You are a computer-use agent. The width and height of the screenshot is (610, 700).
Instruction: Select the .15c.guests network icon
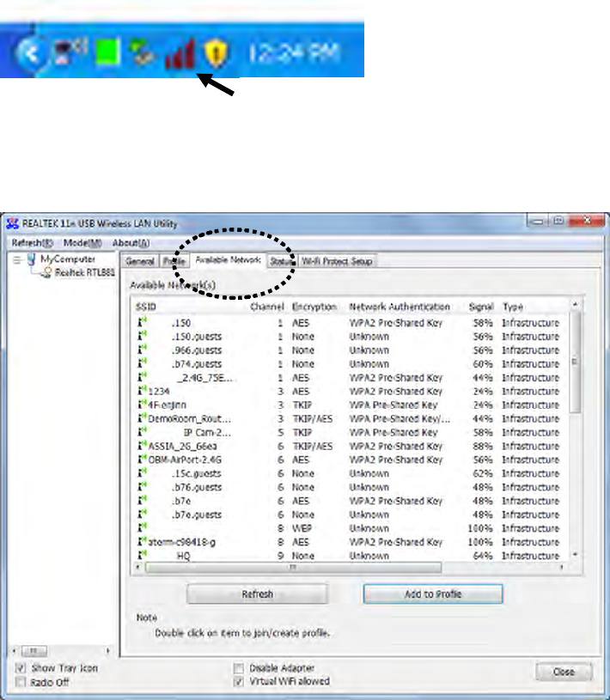(x=142, y=473)
